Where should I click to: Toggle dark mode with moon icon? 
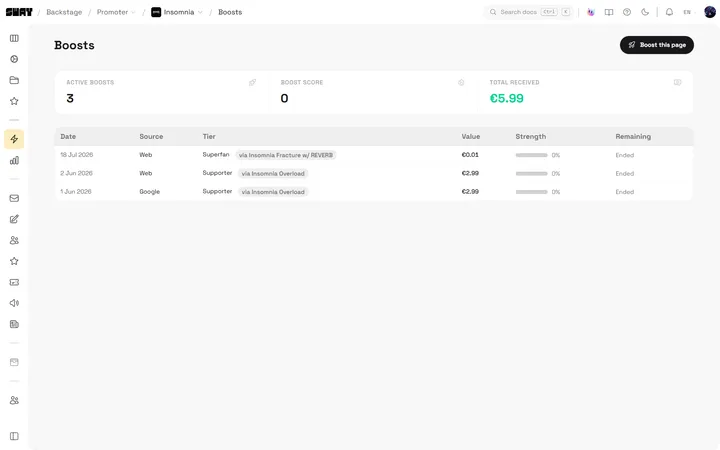tap(645, 12)
